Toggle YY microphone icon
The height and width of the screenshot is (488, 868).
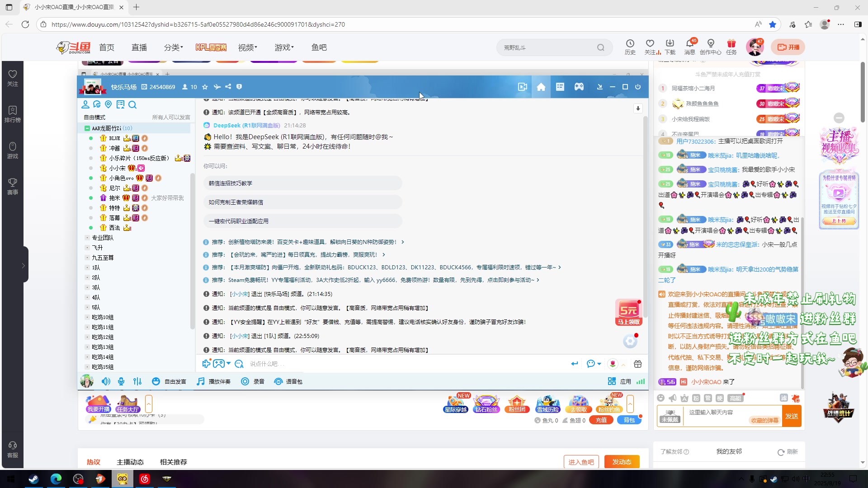(121, 381)
